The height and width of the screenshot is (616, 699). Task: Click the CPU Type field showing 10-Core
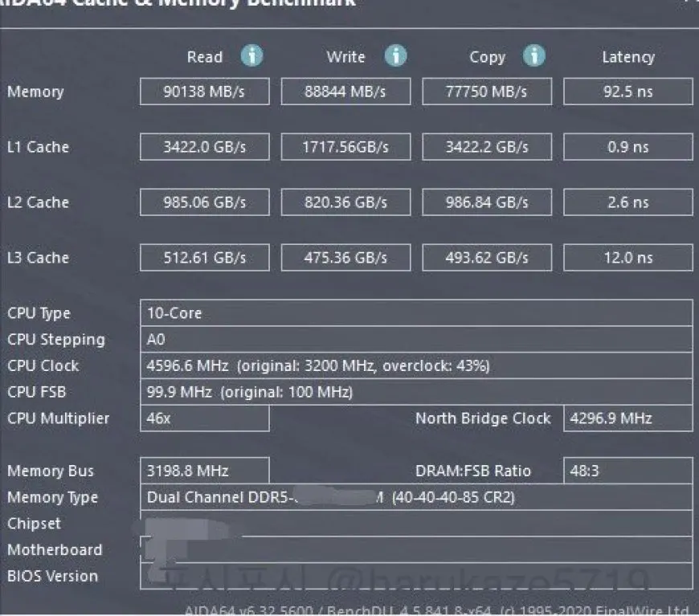pyautogui.click(x=416, y=313)
